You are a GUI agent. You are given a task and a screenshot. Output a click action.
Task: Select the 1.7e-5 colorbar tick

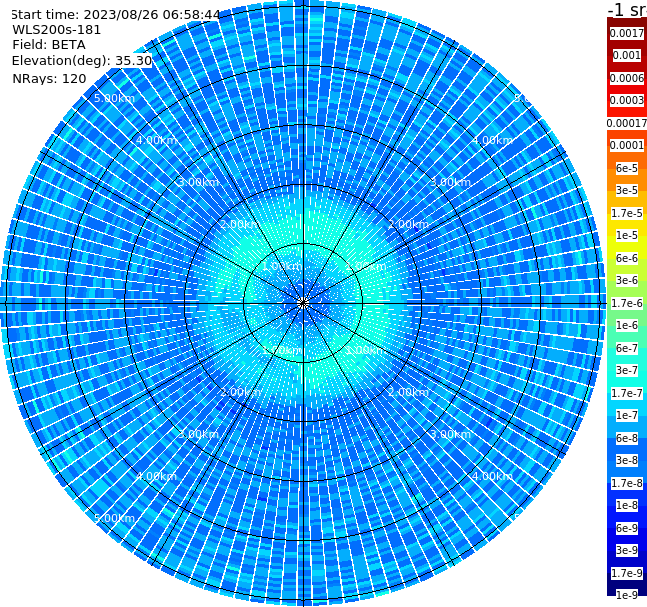click(x=627, y=213)
